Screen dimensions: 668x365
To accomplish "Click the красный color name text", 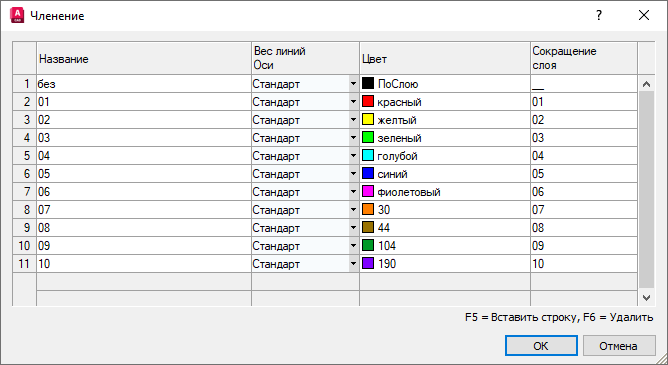I will tap(399, 102).
